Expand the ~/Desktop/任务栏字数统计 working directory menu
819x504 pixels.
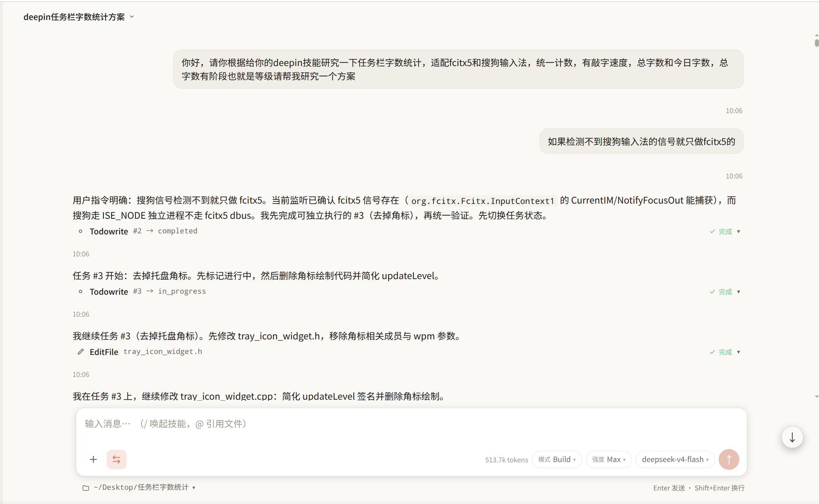pyautogui.click(x=139, y=487)
